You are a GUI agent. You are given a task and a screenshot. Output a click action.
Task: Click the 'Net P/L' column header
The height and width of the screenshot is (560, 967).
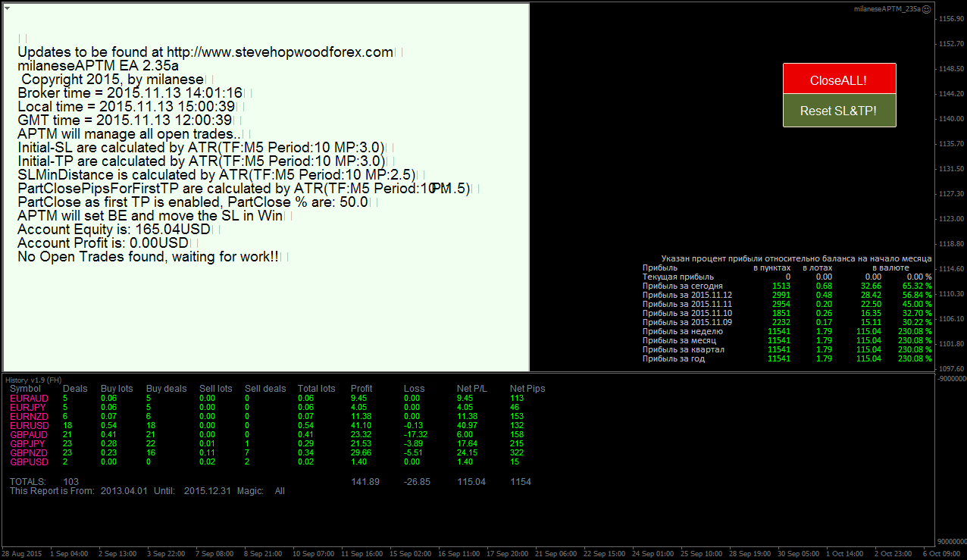tap(472, 389)
